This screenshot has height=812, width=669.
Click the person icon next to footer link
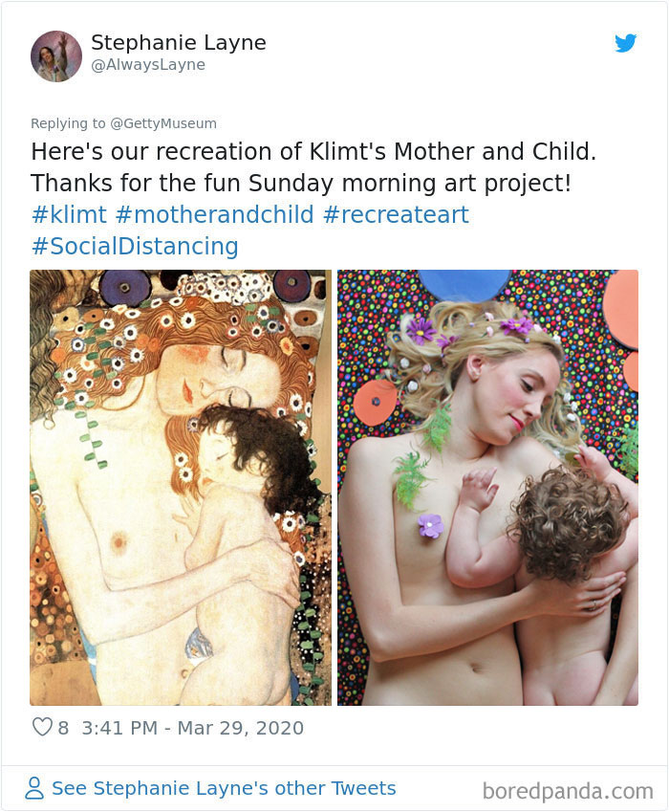coord(34,787)
